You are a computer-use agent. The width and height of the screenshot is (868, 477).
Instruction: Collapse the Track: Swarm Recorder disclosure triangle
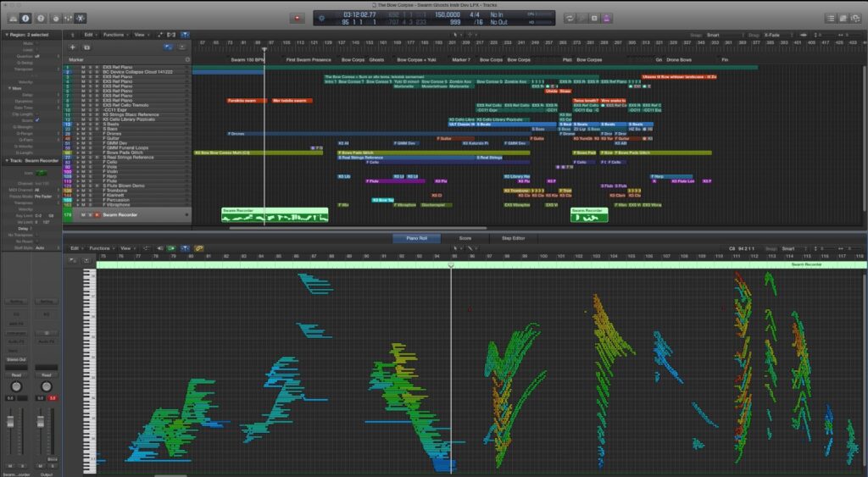[x=7, y=160]
